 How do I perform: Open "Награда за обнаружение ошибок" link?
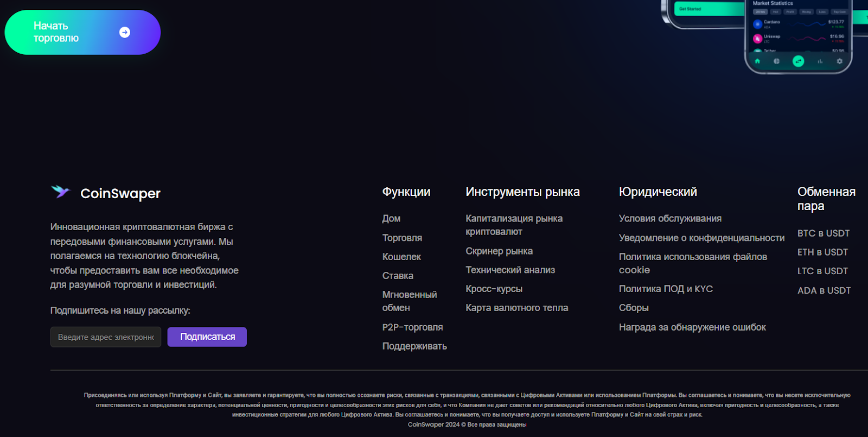pyautogui.click(x=692, y=327)
